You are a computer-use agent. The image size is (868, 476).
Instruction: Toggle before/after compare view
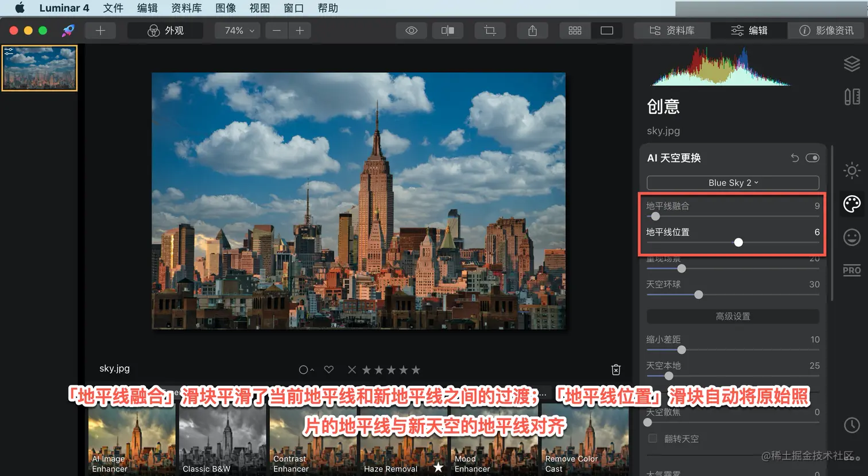click(448, 30)
